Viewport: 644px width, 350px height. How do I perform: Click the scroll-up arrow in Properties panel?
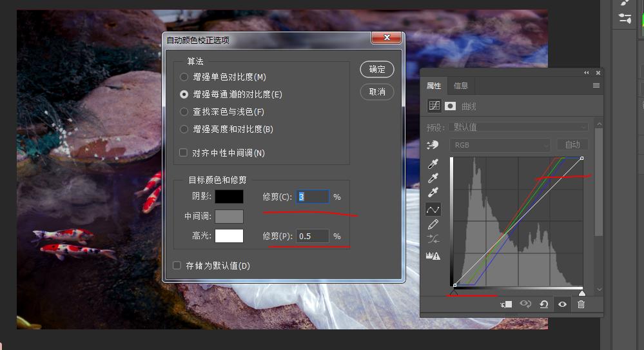600,124
